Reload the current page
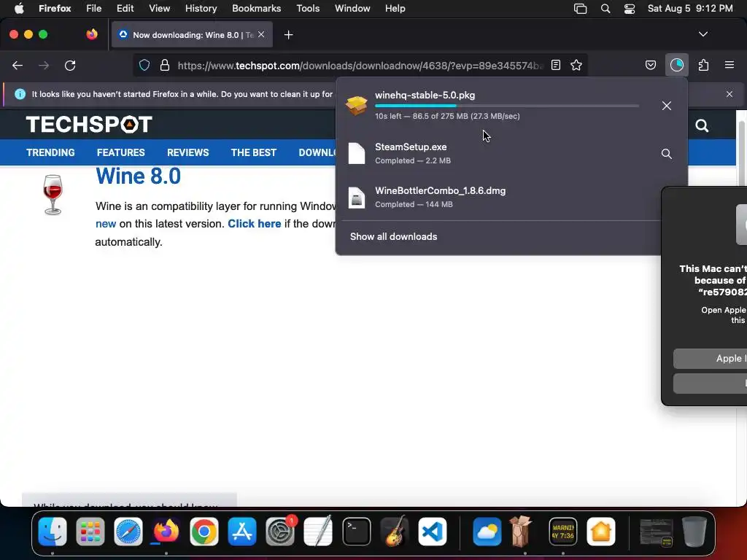This screenshot has width=747, height=560. click(70, 65)
